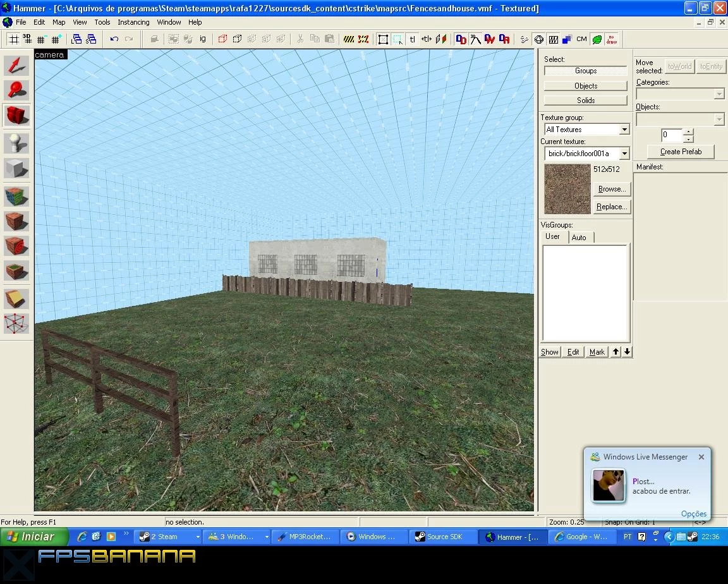Toggle the 2D grid display

coord(14,39)
